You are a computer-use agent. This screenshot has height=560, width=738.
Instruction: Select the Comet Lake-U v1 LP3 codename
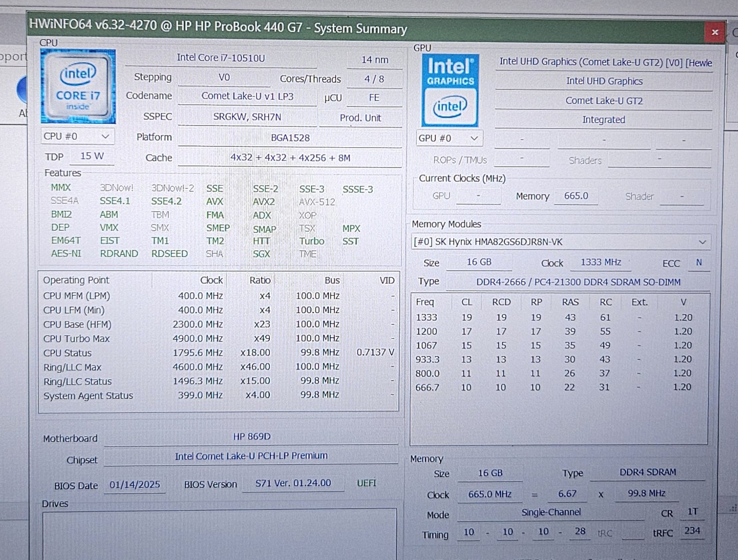[x=247, y=96]
